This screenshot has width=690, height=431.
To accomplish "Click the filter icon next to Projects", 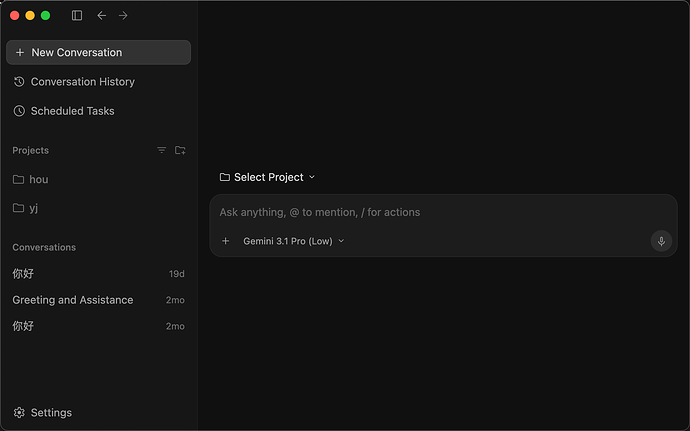I will coord(161,150).
